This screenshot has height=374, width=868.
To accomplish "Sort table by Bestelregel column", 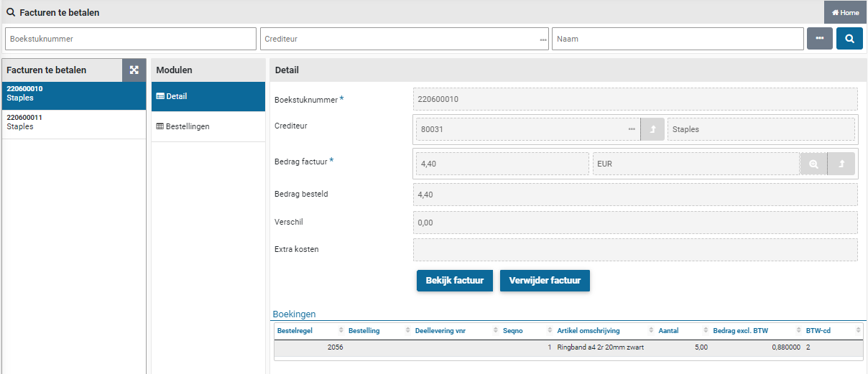I will (309, 331).
